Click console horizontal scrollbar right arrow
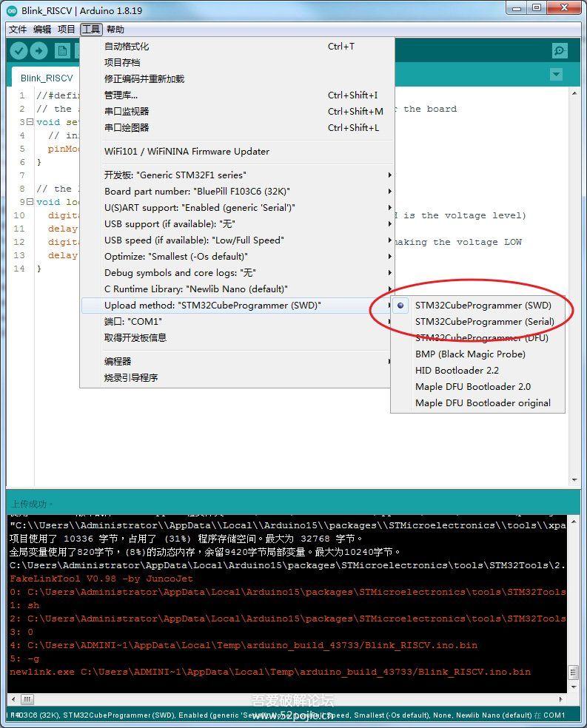The width and height of the screenshot is (587, 728). click(560, 698)
